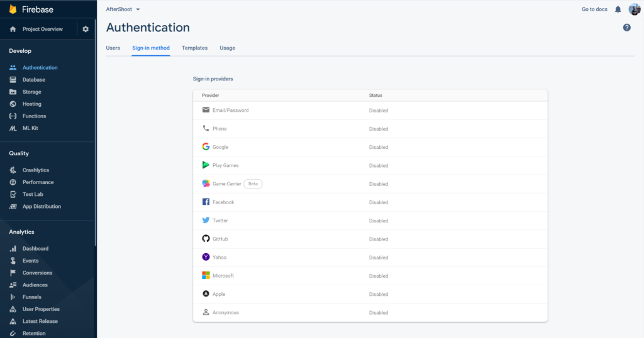Click the Performance gauge icon
This screenshot has height=338, width=644.
13,182
